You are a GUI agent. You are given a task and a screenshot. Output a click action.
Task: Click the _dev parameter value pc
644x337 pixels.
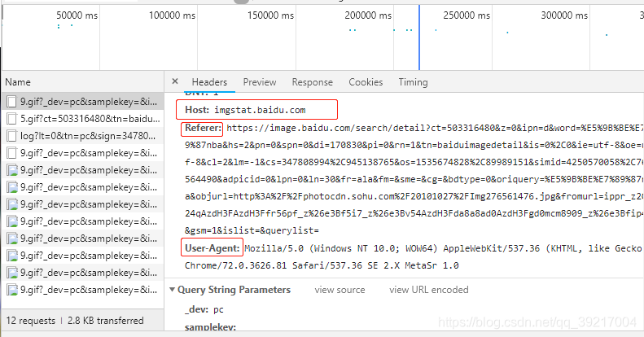[218, 309]
